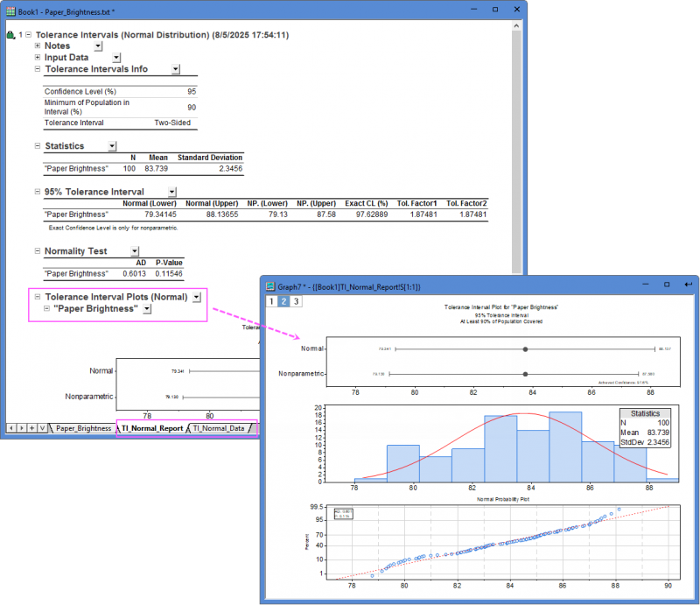Screen dimensions: 700x605
Task: Open the Statistics section dropdown
Action: tap(112, 146)
